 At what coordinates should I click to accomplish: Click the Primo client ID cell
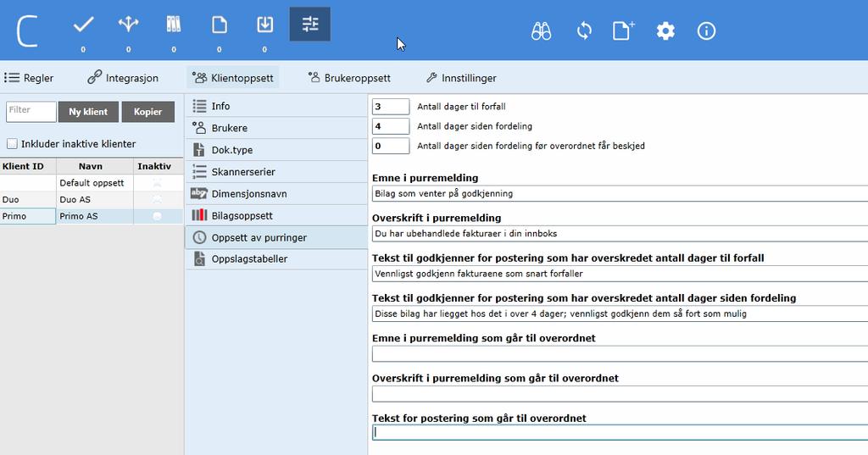click(x=28, y=216)
